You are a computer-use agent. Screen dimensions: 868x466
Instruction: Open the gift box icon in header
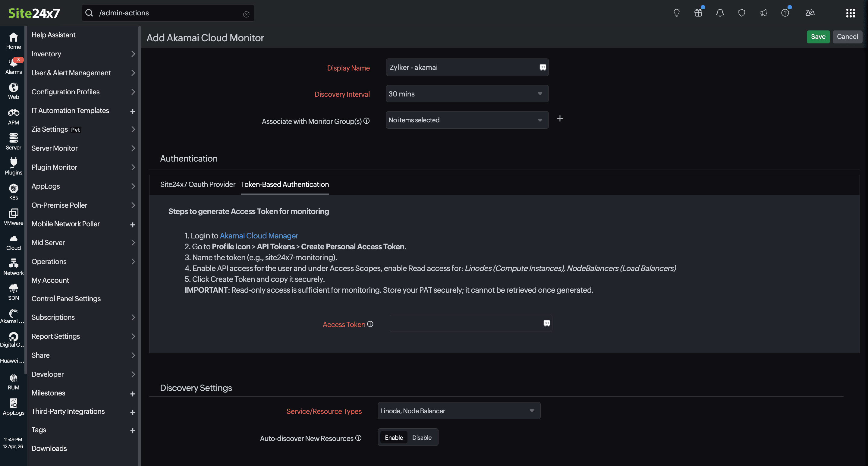(698, 13)
